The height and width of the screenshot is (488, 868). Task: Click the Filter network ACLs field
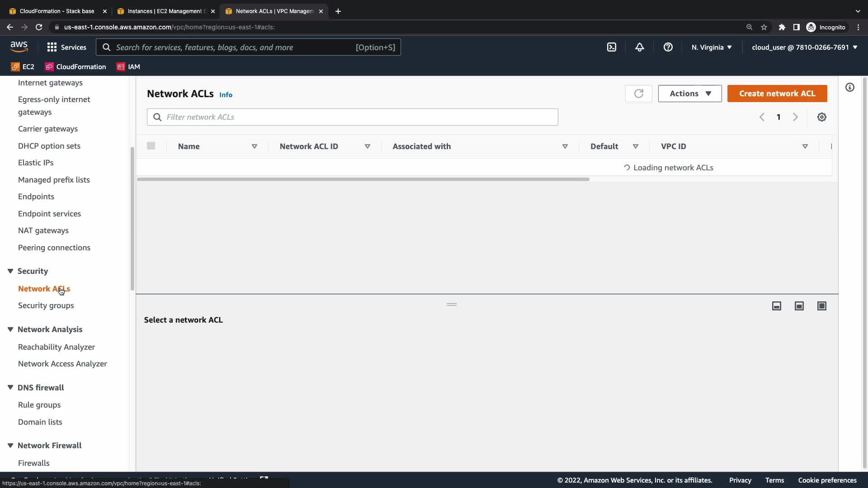pyautogui.click(x=353, y=117)
